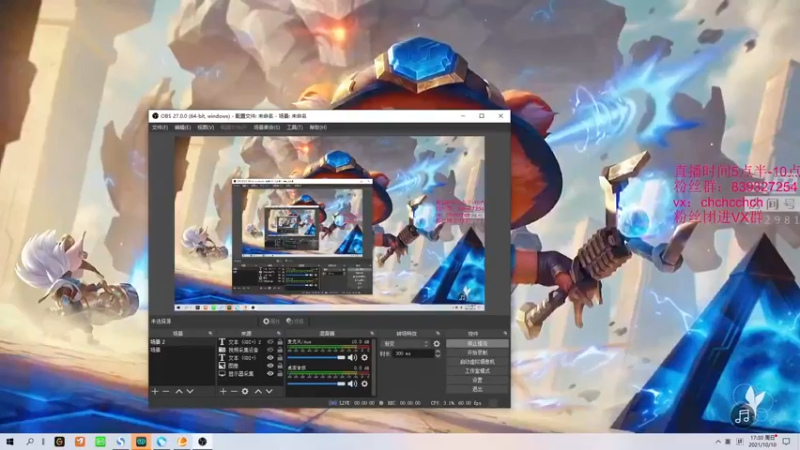800x450 pixels.
Task: Open the taskbar clock showing 17:00
Action: click(762, 441)
